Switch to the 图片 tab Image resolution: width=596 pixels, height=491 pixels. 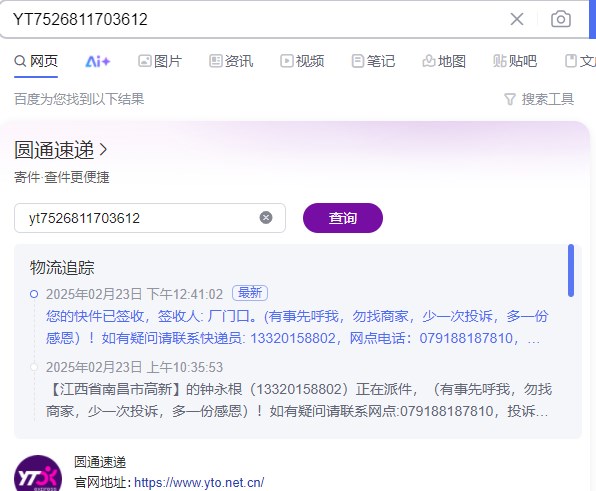point(160,61)
